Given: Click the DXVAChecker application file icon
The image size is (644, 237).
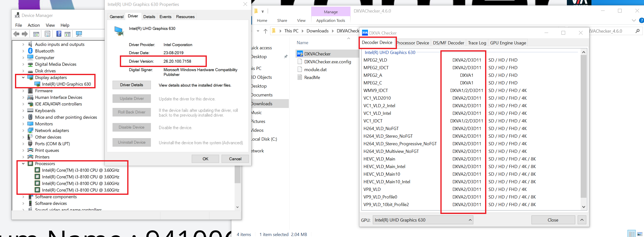Looking at the screenshot, I should (x=299, y=54).
